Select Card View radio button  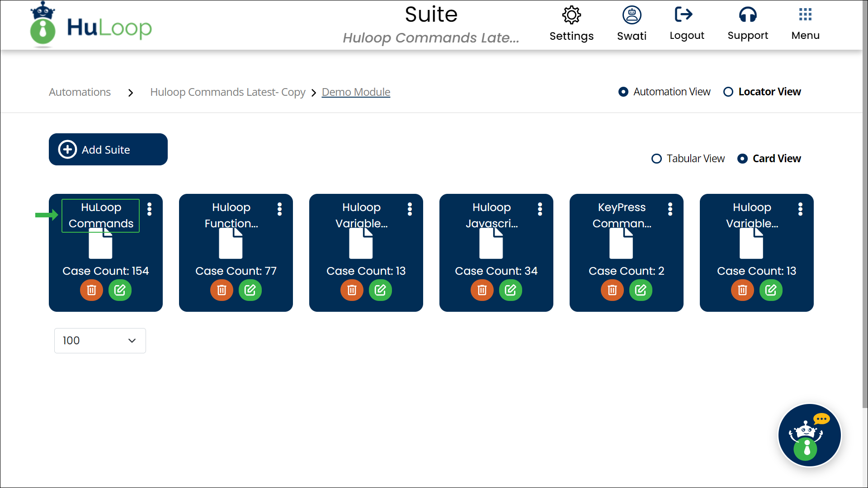(742, 159)
